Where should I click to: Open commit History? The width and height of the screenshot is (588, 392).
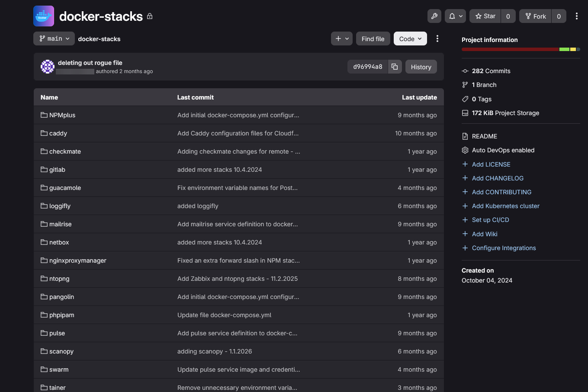[421, 67]
